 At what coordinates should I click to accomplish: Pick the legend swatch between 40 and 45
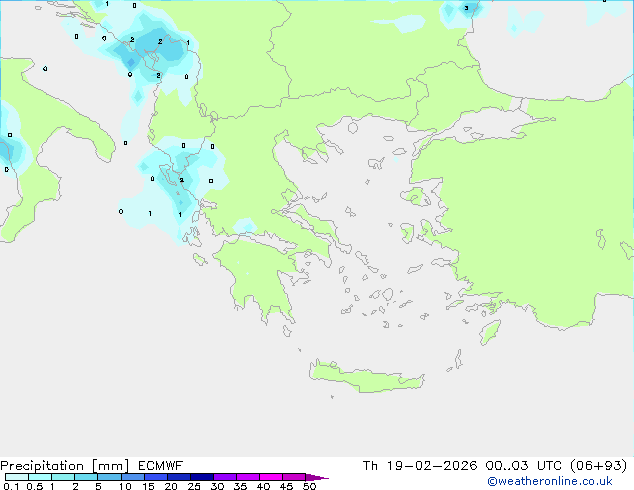coord(271,477)
